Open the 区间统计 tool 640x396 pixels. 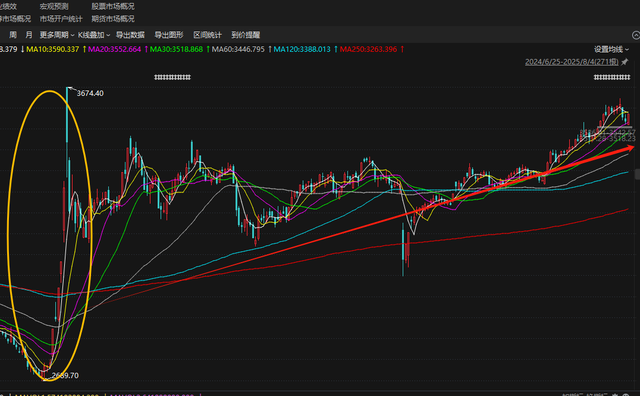[207, 35]
